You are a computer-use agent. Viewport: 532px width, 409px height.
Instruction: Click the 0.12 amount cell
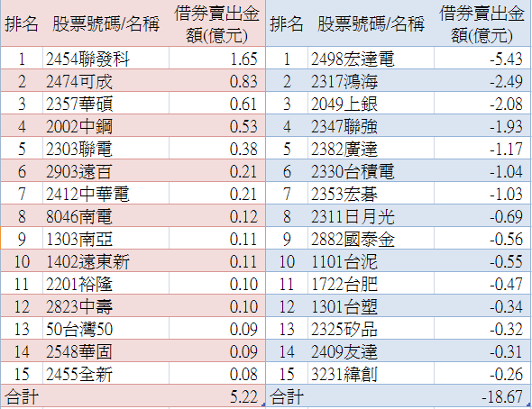217,216
